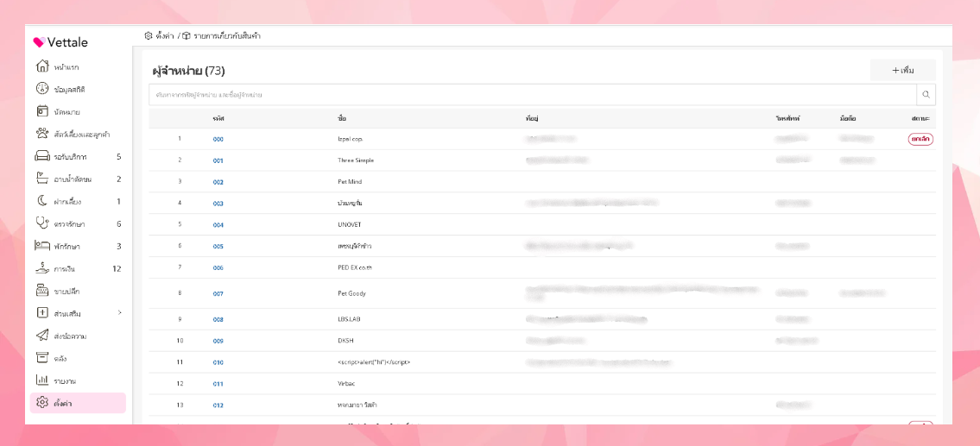Select the "Pet Mind" supplier name
Viewport: 980px width, 446px height.
(350, 182)
